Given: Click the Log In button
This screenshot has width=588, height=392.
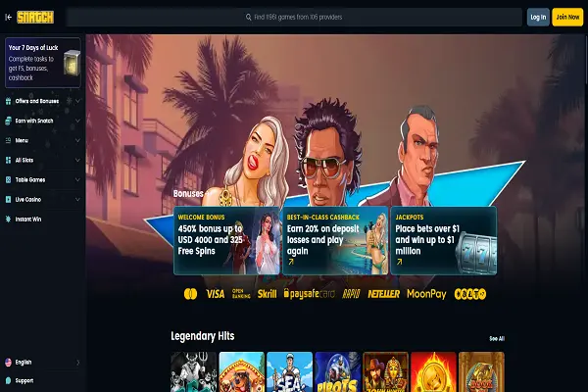Looking at the screenshot, I should pos(538,17).
